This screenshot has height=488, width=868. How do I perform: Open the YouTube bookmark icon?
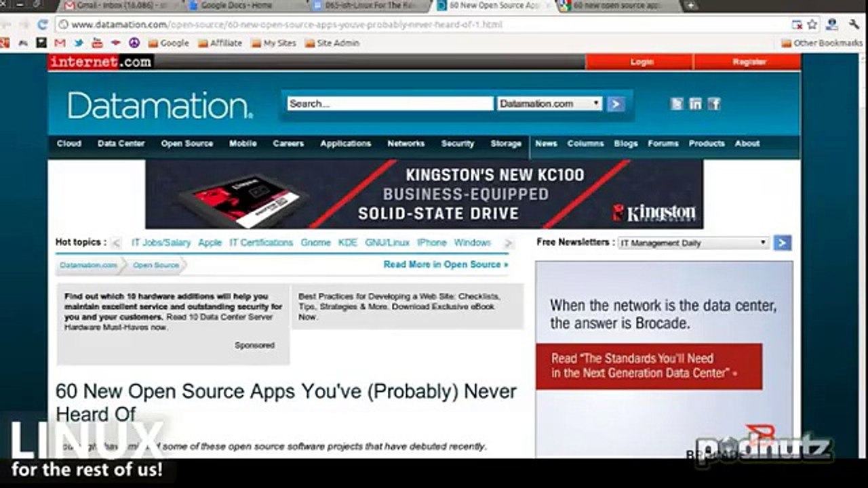click(97, 43)
